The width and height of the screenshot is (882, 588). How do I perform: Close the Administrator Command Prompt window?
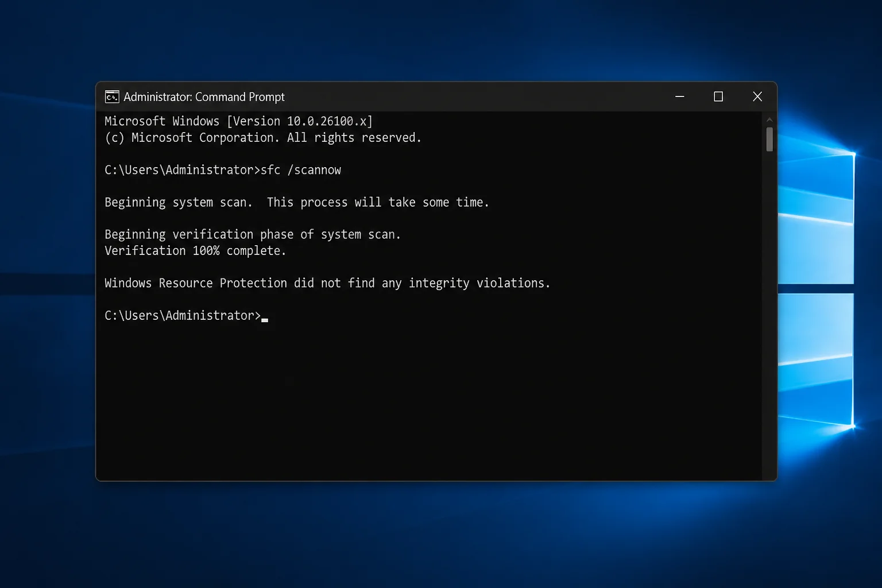tap(757, 96)
